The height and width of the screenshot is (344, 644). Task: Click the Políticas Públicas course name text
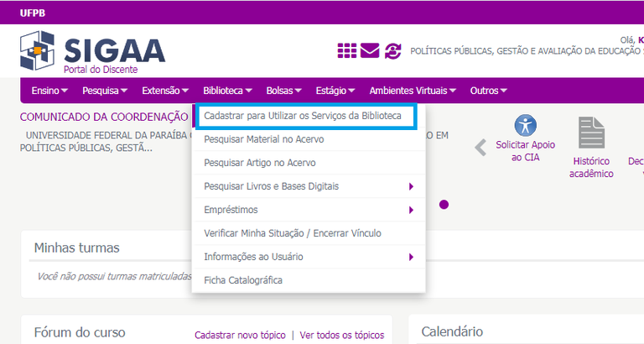[x=527, y=51]
